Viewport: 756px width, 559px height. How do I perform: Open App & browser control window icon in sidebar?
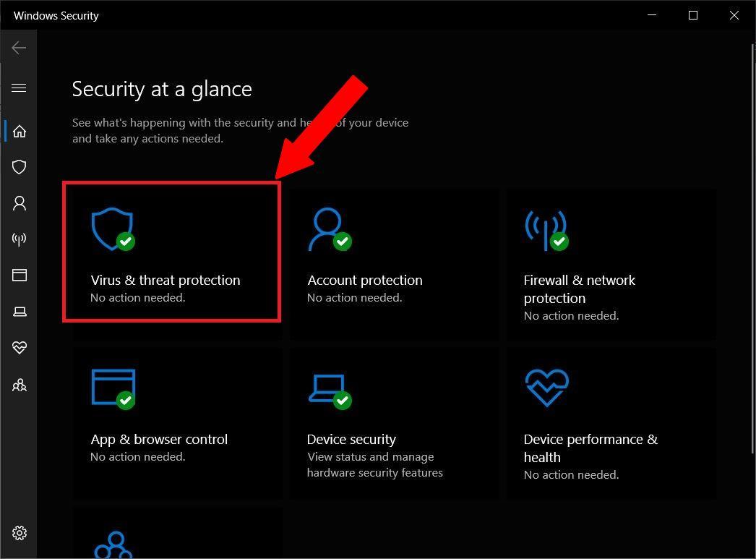click(20, 275)
